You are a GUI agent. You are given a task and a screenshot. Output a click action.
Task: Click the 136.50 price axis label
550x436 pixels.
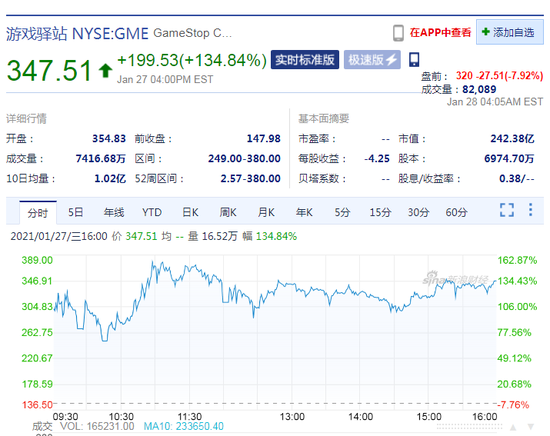pyautogui.click(x=37, y=405)
